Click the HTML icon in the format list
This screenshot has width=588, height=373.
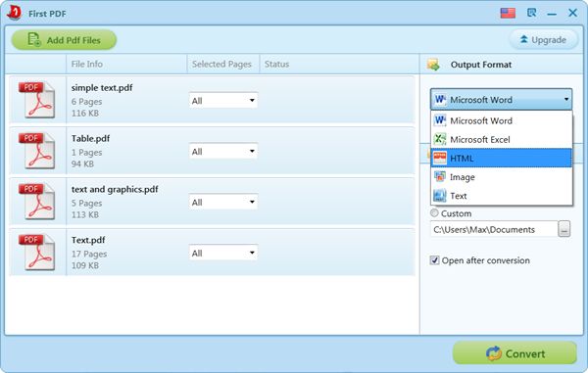tap(440, 158)
